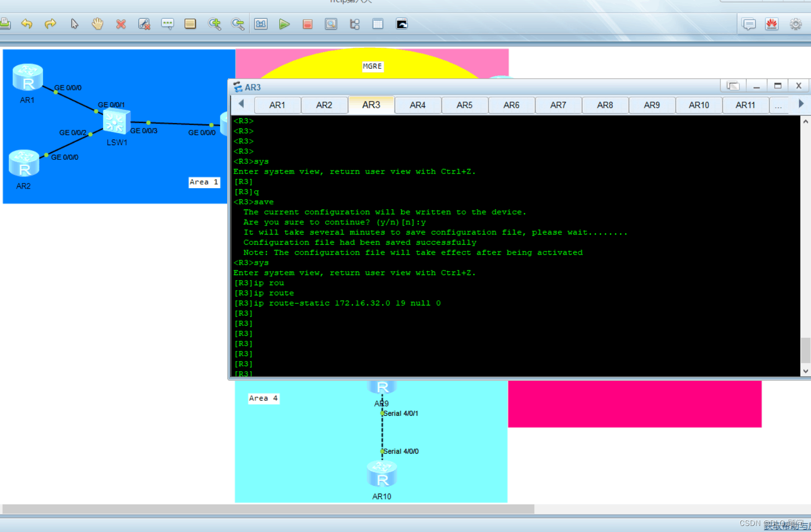The image size is (811, 532).
Task: Click the ip route-static command line
Action: click(337, 303)
